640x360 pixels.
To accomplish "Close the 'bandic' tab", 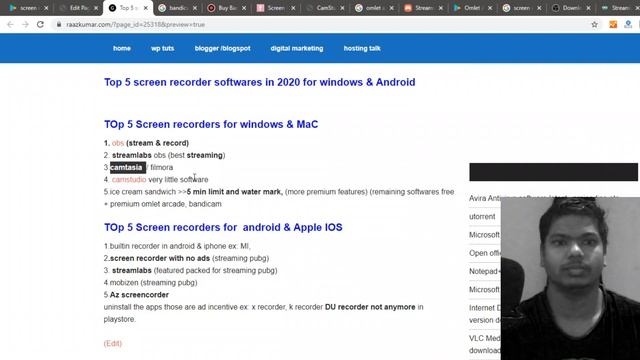I will point(195,8).
